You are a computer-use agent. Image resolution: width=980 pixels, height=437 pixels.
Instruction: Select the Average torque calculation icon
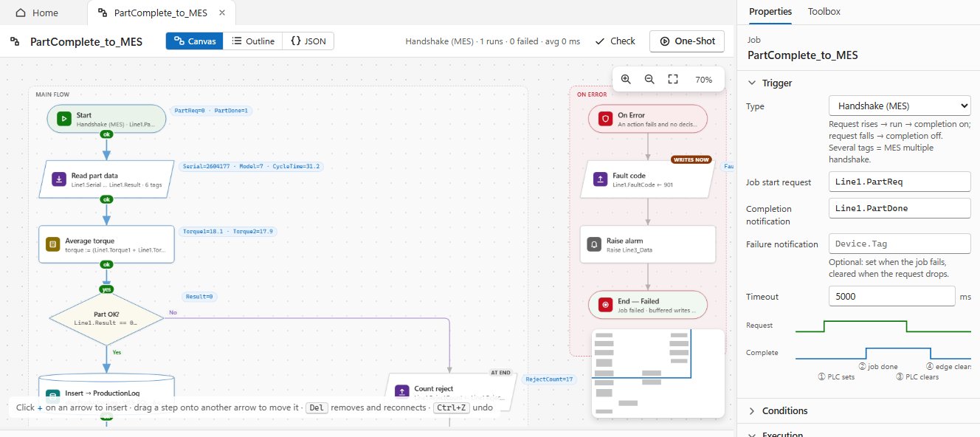[52, 244]
